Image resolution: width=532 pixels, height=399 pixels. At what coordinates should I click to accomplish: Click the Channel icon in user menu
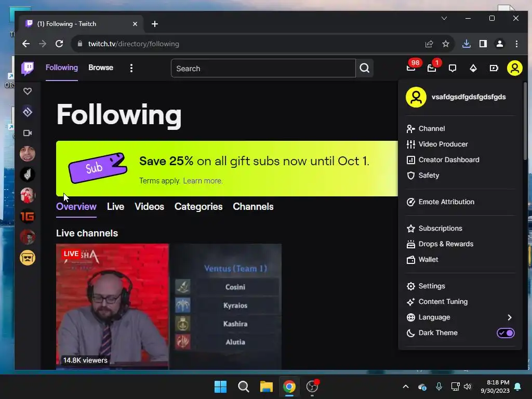coord(410,129)
